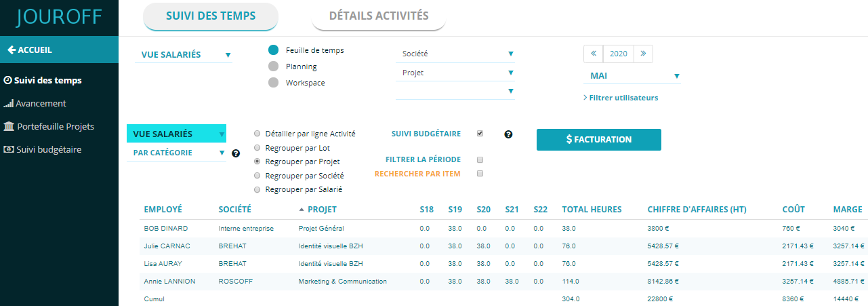Choose the Planning view option
868x306 pixels.
click(x=274, y=66)
